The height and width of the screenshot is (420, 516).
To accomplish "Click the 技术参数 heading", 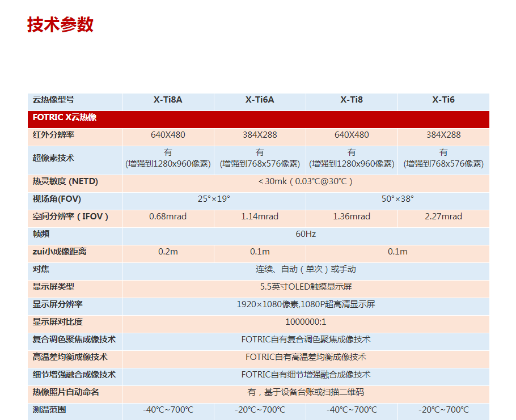I will 60,24.
